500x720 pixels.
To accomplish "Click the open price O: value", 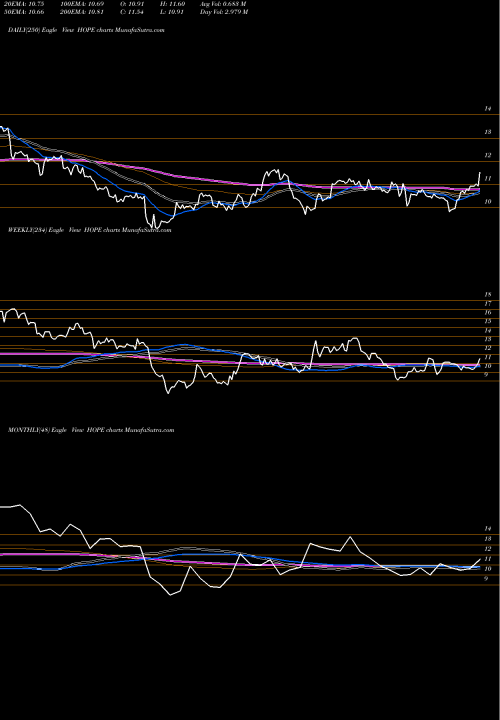I will coord(131,4).
